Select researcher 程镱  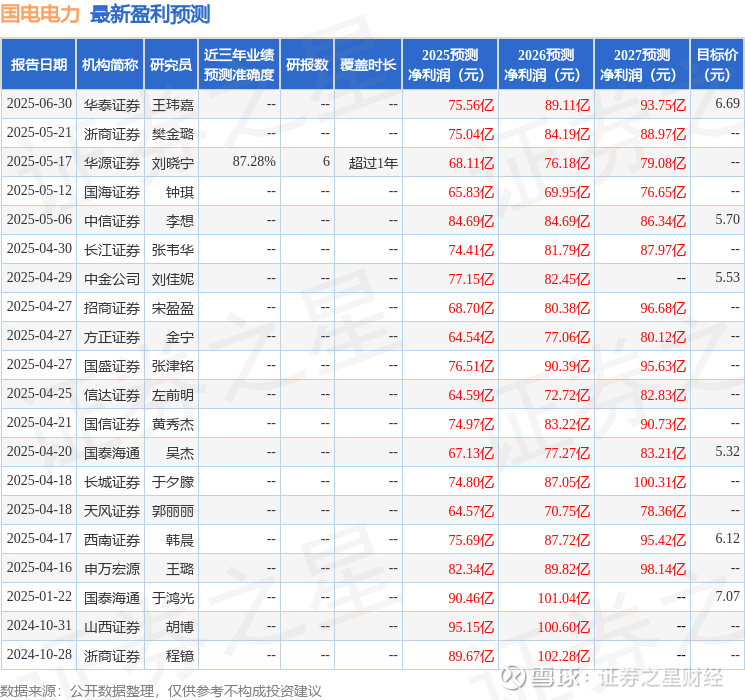pos(180,656)
